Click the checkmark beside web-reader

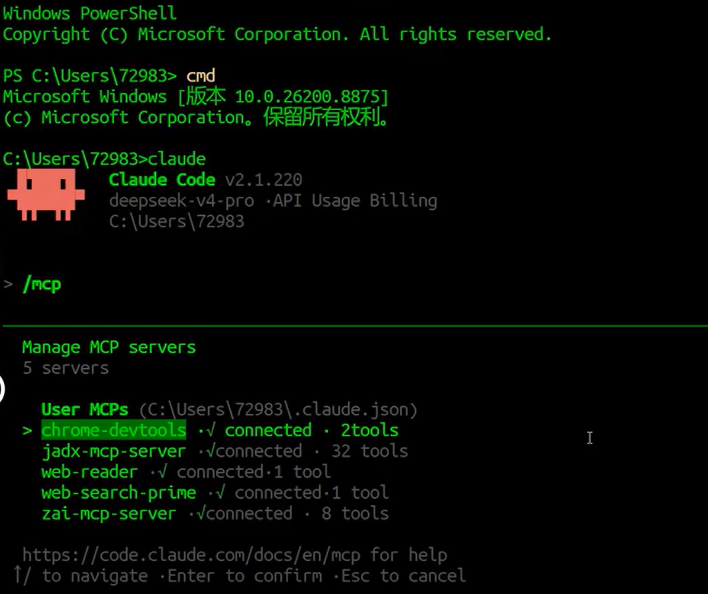coord(162,472)
